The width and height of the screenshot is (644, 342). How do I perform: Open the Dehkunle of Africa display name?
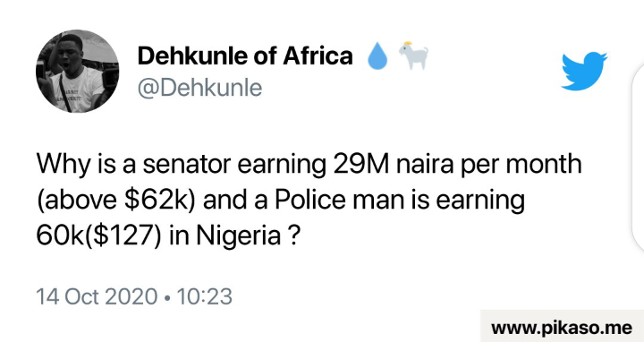pyautogui.click(x=245, y=56)
